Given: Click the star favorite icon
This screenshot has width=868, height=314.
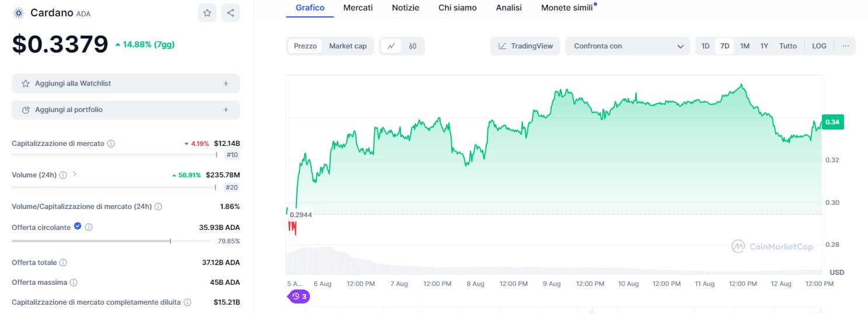Looking at the screenshot, I should click(x=207, y=13).
